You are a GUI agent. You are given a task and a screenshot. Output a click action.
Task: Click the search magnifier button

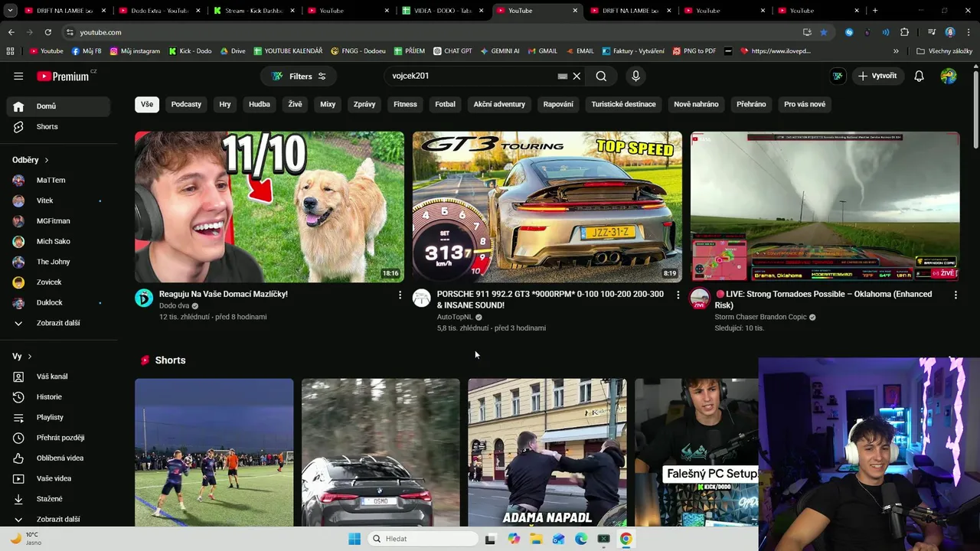(x=601, y=76)
